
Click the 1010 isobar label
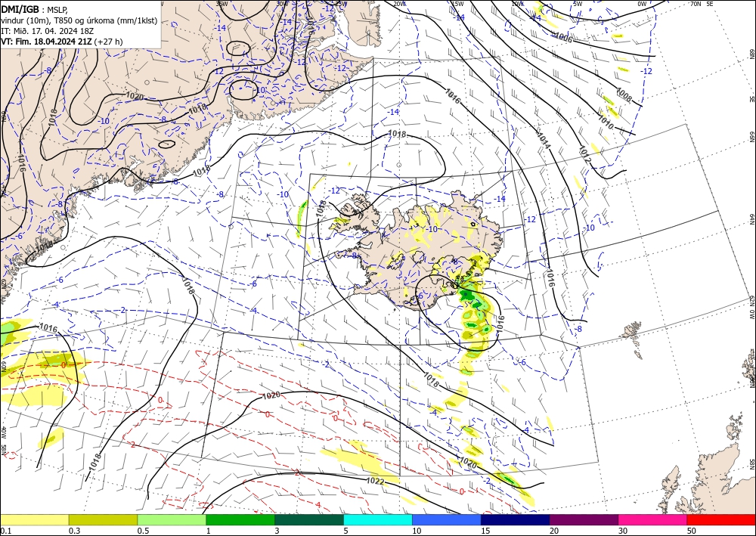tap(606, 122)
